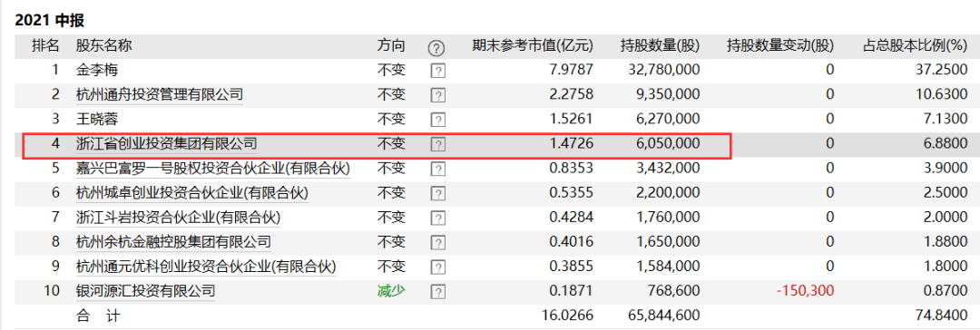Click the 占总股本比例(%) column header
This screenshot has height=330, width=980.
tap(915, 45)
